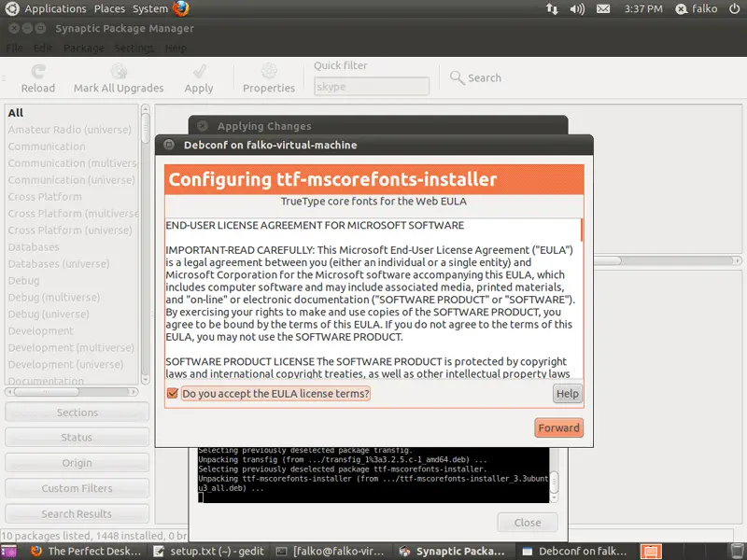This screenshot has height=560, width=747.
Task: Tick the EULA license terms checkbox
Action: click(173, 393)
